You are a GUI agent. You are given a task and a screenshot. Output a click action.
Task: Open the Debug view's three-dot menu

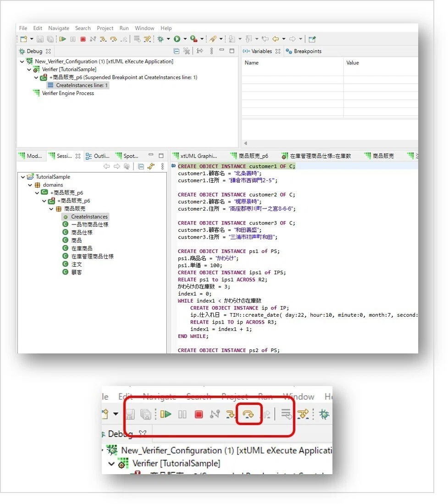[x=212, y=51]
